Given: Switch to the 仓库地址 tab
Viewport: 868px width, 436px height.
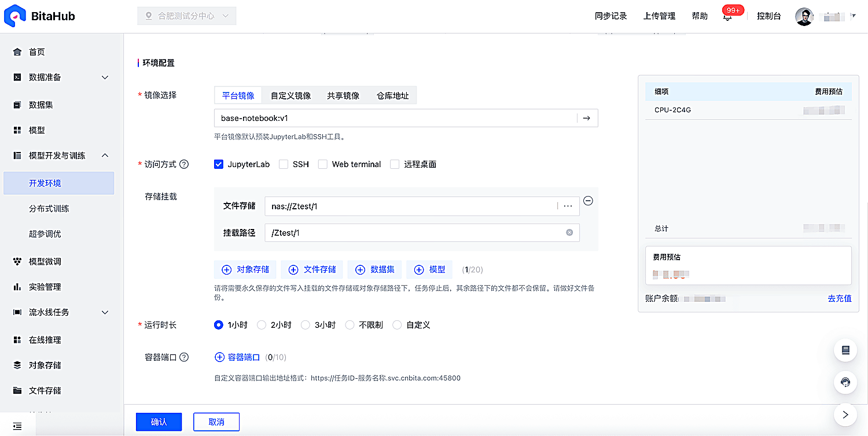Looking at the screenshot, I should point(393,95).
